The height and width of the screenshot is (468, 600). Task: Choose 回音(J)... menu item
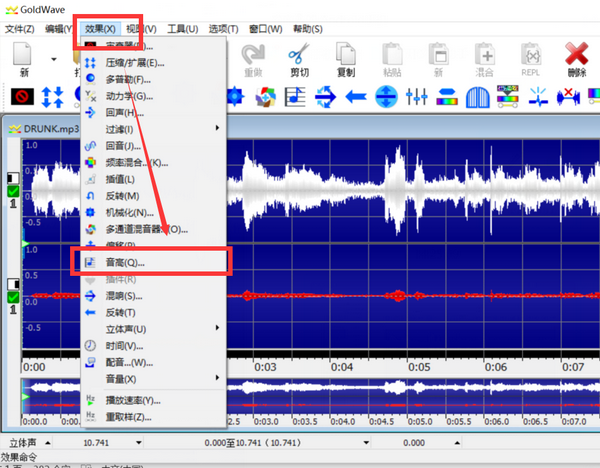(153, 146)
